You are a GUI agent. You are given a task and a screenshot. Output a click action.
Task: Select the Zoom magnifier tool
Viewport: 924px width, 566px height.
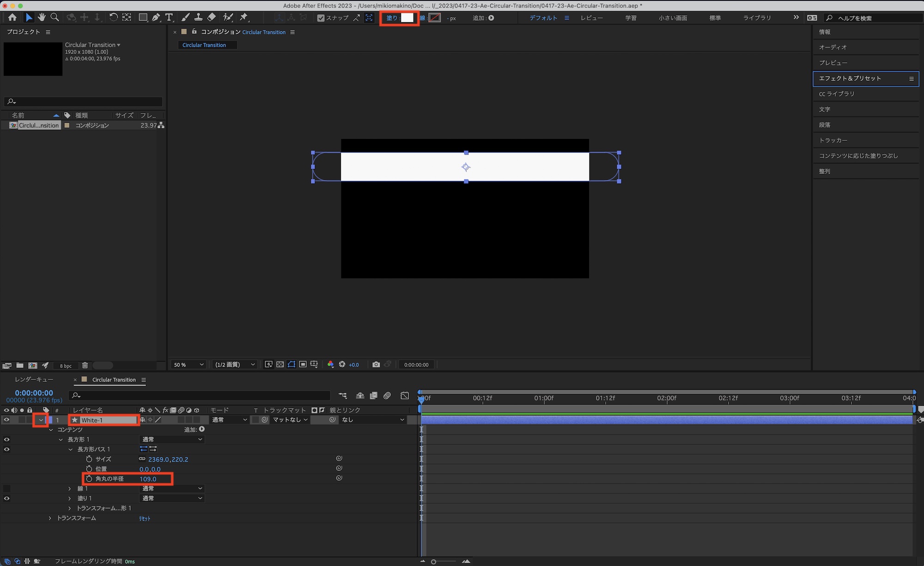55,18
